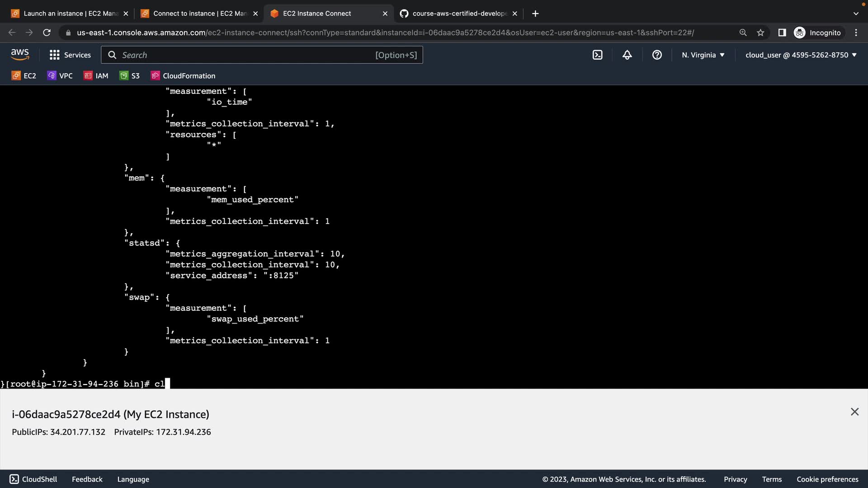
Task: Open the IAM favorites shortcut
Action: 96,76
